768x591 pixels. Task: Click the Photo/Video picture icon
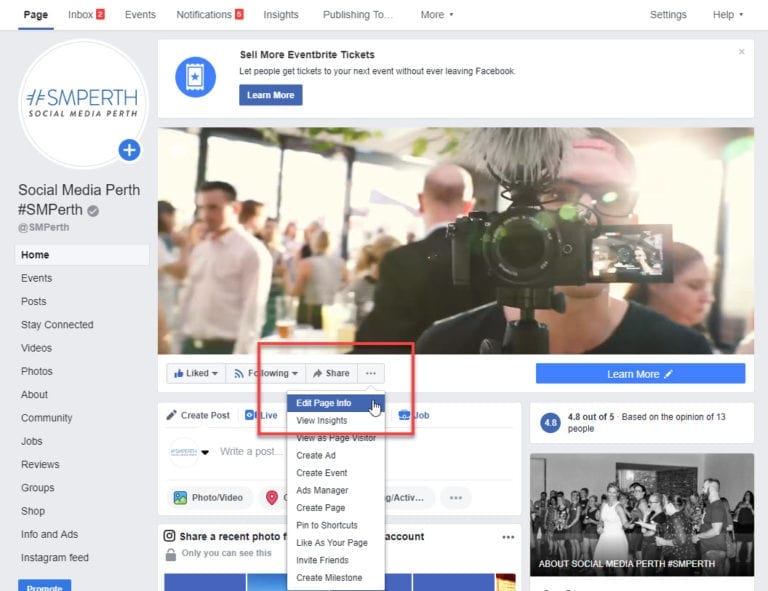tap(180, 497)
